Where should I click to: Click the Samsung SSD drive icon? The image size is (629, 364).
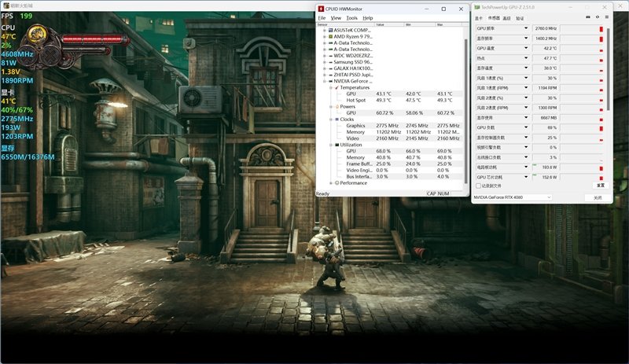point(328,61)
